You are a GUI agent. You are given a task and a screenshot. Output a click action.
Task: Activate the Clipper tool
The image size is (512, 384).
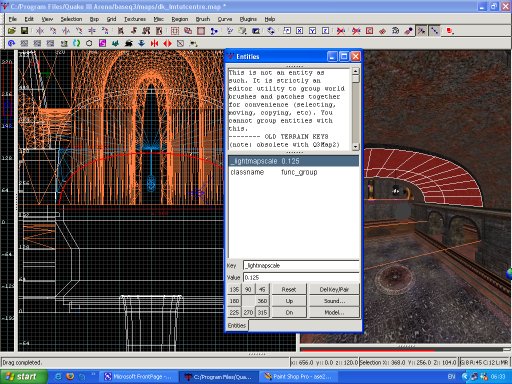[214, 31]
